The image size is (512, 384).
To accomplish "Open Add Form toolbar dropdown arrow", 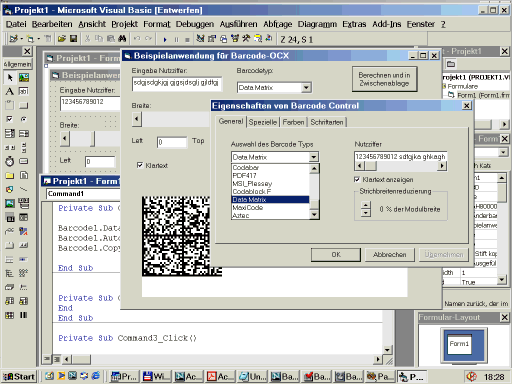I will [39, 39].
